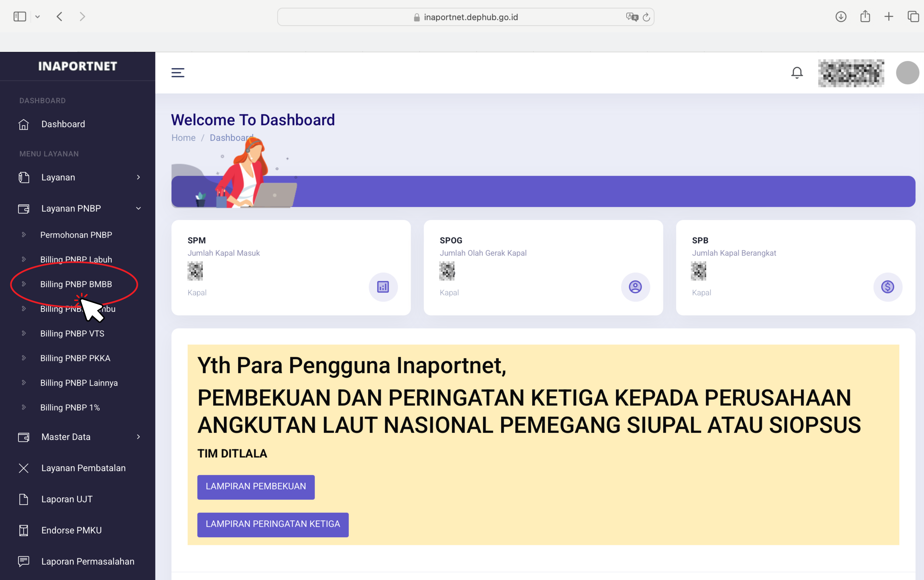Click the LAMPIRAN PERINGATAN KETIGA button

[273, 524]
